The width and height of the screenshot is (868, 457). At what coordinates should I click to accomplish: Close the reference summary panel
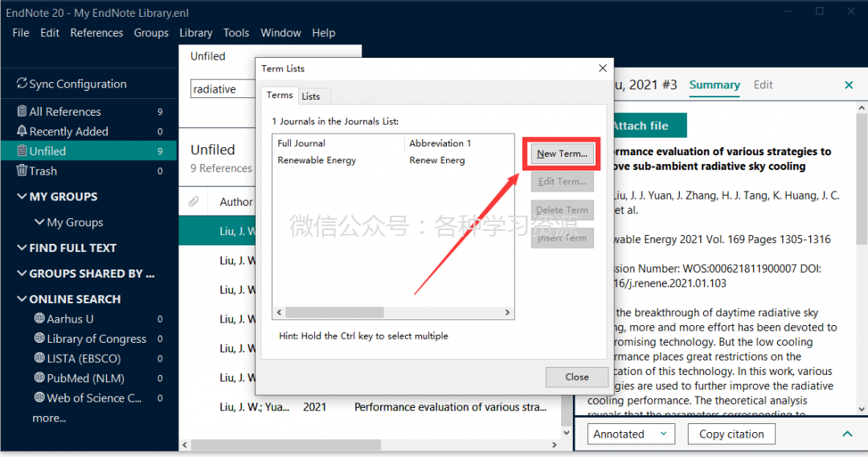pos(849,84)
